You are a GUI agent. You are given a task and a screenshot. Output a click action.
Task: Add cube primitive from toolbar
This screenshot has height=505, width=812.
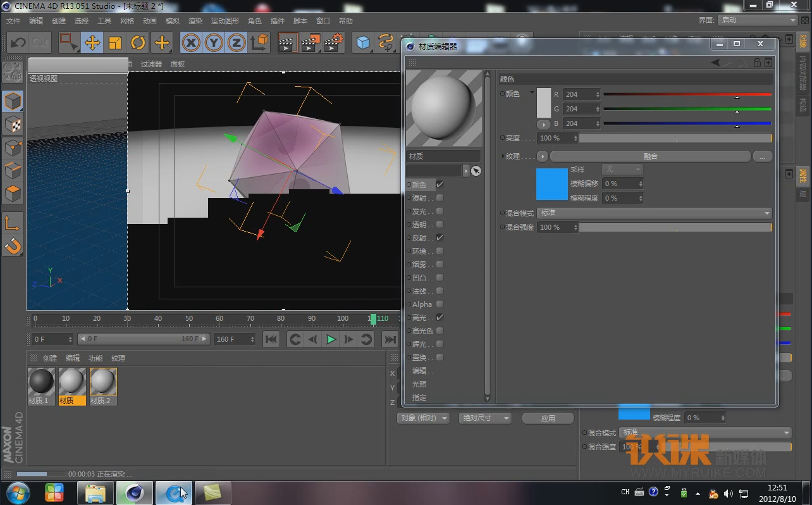coord(363,43)
